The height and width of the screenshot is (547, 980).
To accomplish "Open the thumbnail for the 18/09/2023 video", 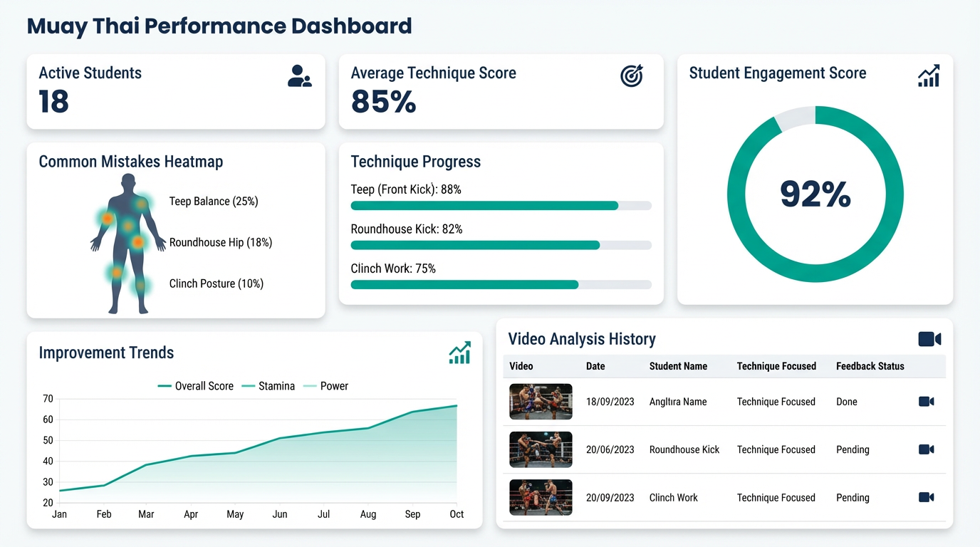I will (x=540, y=401).
